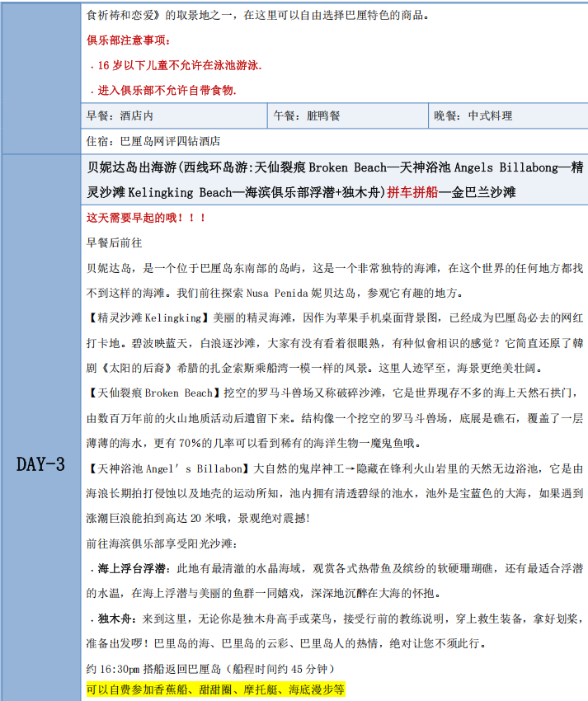Click the label 【天仙裂痕Broken Beach】
The image size is (588, 701).
(x=154, y=393)
